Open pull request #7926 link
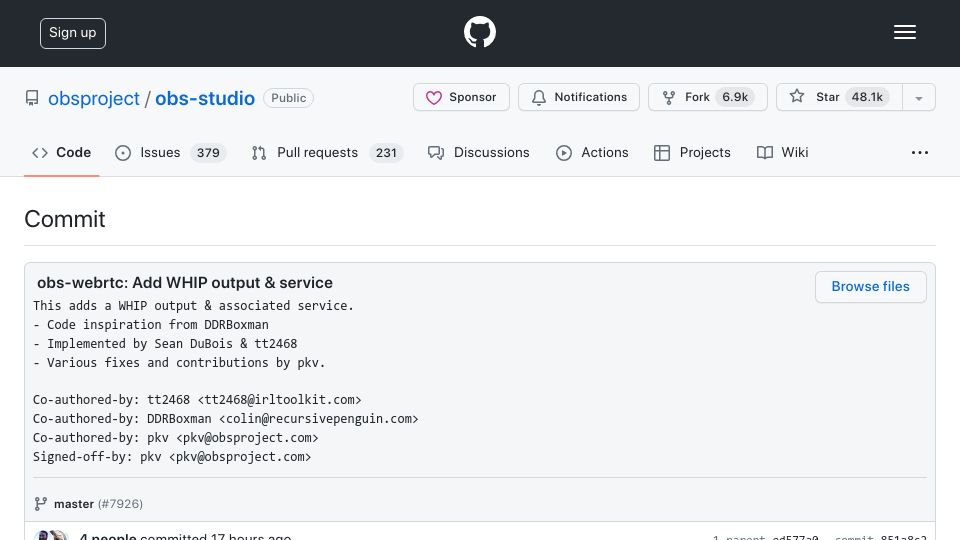 pos(120,504)
